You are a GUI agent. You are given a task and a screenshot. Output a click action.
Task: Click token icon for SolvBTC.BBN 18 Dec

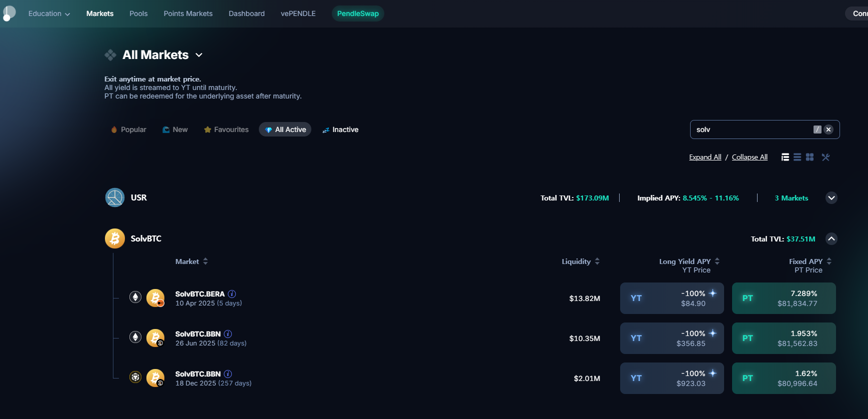tap(155, 377)
